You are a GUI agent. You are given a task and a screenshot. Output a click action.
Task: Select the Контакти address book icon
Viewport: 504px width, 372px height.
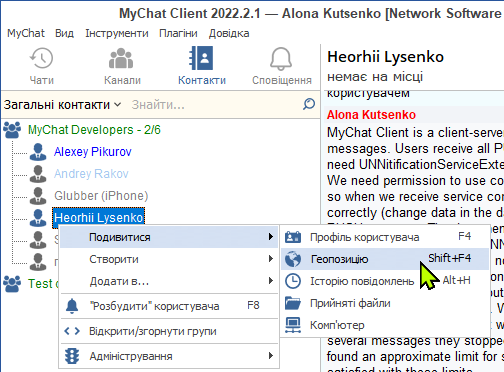coord(201,58)
